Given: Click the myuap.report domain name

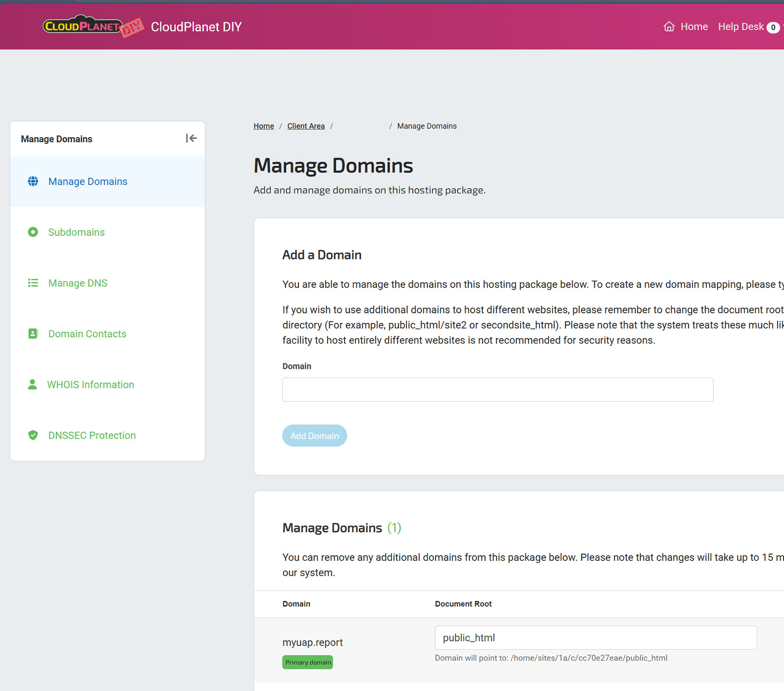Looking at the screenshot, I should point(312,642).
